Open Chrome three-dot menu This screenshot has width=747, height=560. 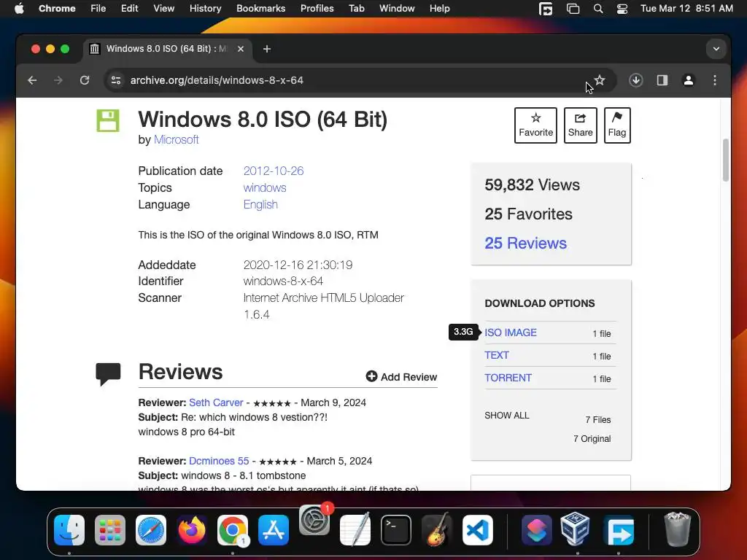coord(715,80)
